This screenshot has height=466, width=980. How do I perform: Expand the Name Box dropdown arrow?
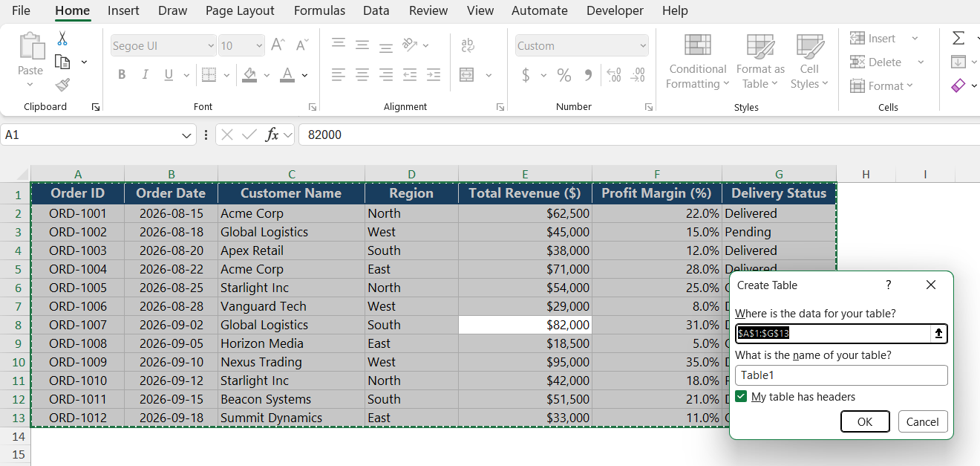point(187,135)
